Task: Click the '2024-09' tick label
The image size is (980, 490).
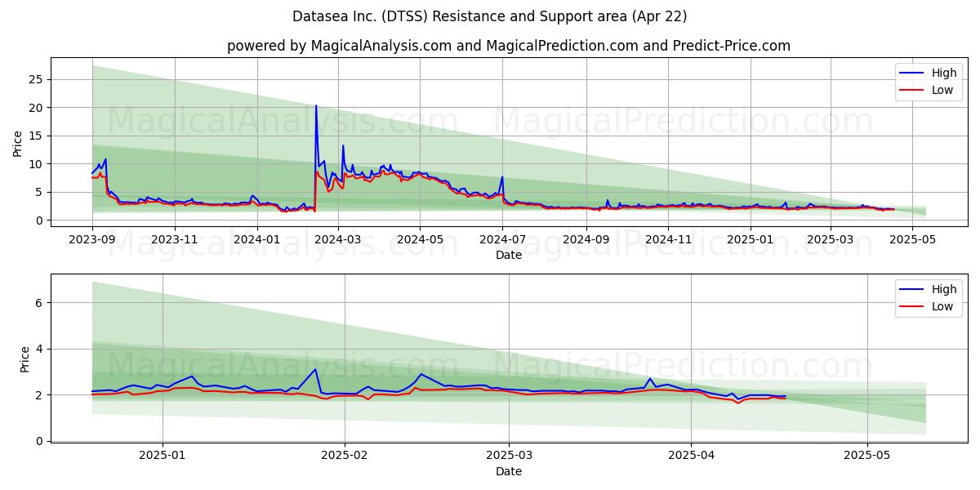Action: [586, 239]
